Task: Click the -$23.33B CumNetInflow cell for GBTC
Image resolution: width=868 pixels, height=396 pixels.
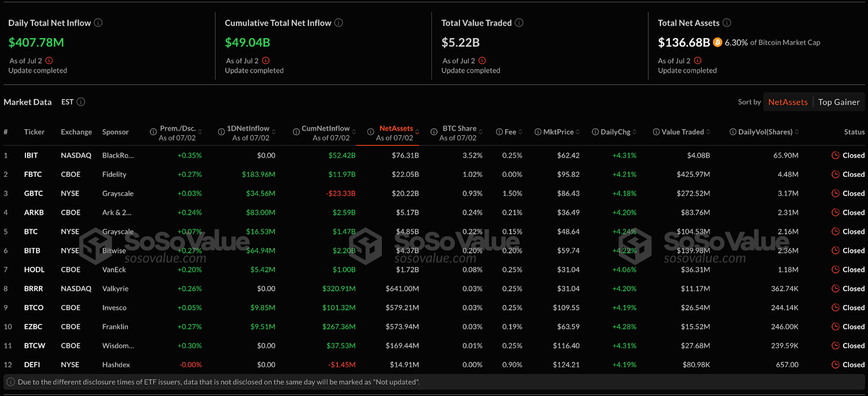Action: [x=341, y=193]
